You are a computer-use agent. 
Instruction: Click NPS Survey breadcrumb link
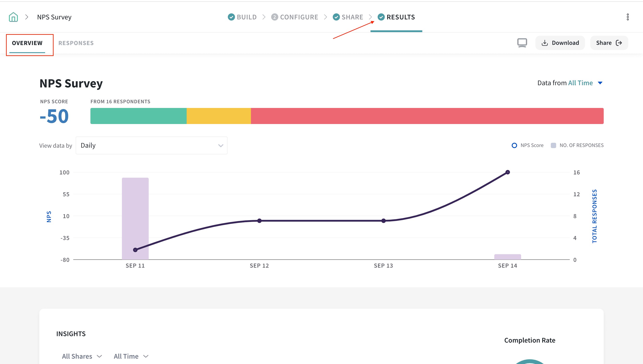pos(54,17)
